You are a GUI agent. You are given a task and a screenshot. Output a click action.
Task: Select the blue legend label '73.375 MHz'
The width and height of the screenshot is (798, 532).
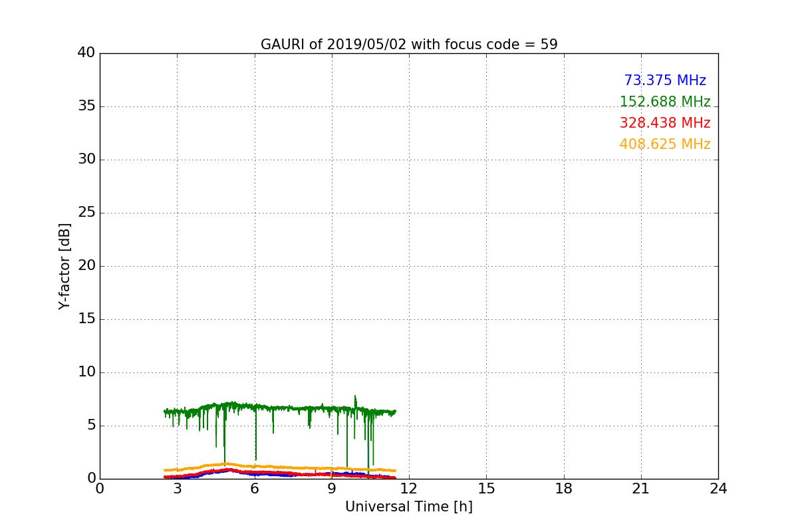tap(665, 80)
